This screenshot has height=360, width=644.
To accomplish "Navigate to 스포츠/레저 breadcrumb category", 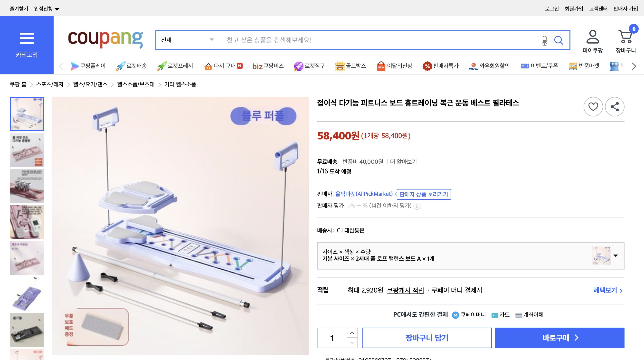I will [50, 85].
